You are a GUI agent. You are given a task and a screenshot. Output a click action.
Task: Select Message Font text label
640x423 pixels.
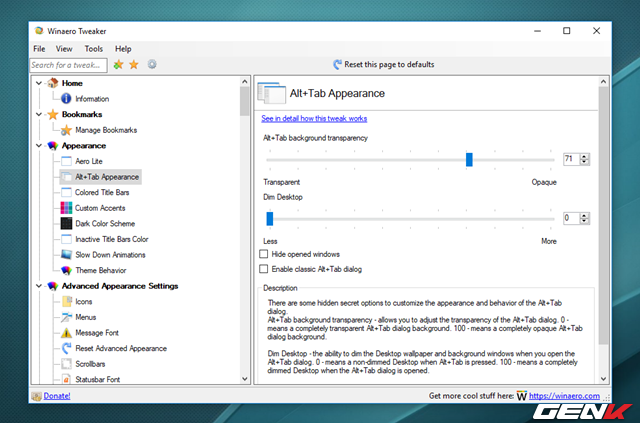tap(97, 333)
